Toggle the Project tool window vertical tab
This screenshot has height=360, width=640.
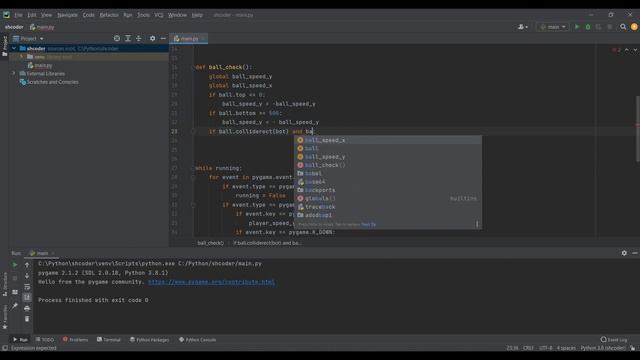tap(4, 46)
